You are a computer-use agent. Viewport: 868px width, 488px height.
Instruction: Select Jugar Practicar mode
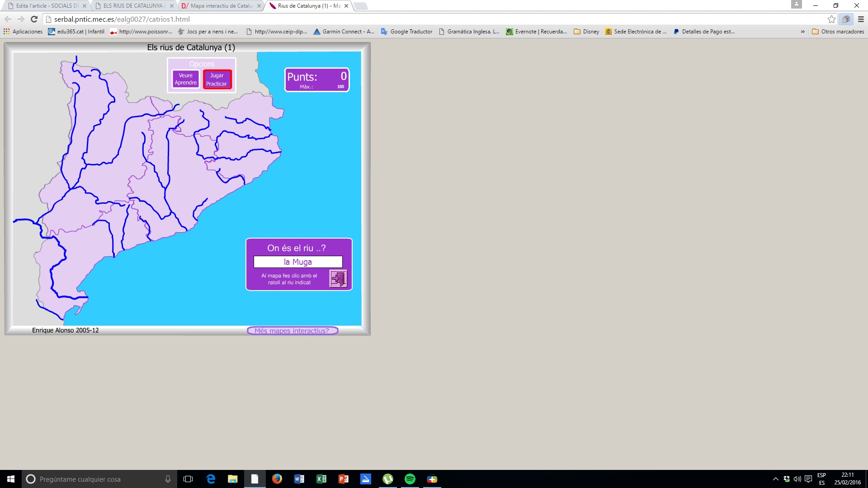coord(217,80)
